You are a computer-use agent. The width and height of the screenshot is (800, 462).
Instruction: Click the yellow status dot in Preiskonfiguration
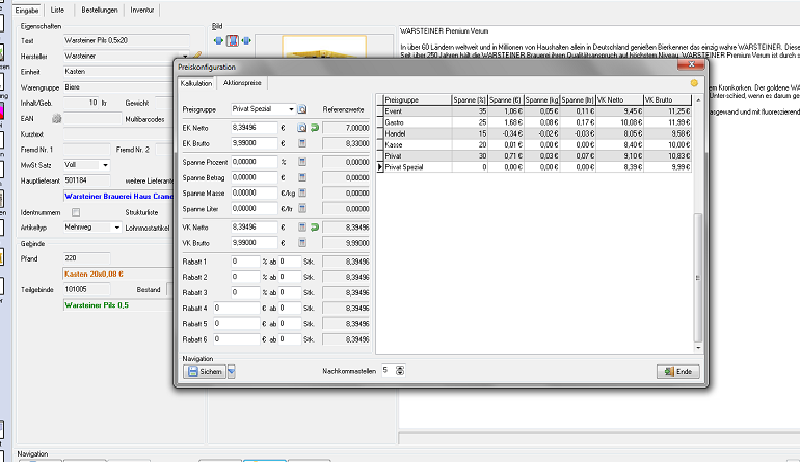pos(694,83)
